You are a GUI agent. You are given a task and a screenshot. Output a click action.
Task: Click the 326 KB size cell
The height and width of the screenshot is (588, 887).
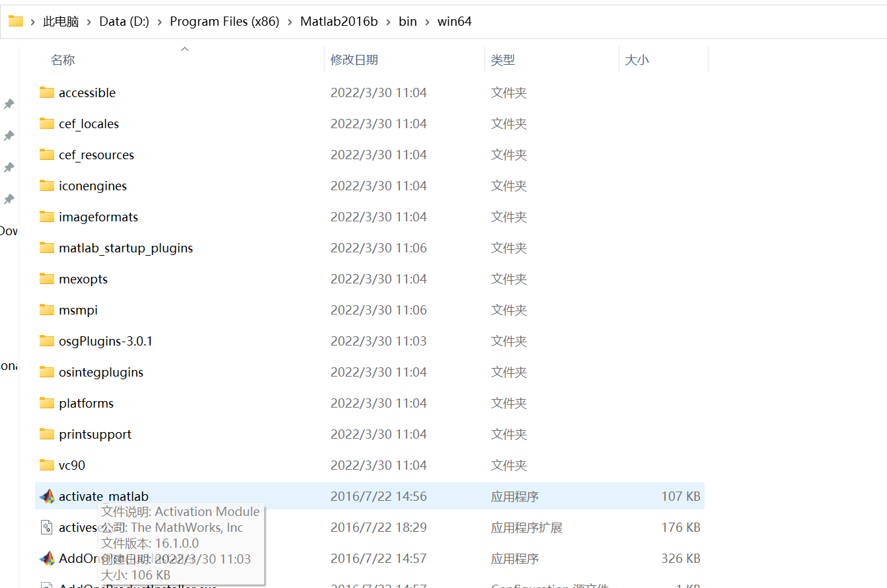681,558
